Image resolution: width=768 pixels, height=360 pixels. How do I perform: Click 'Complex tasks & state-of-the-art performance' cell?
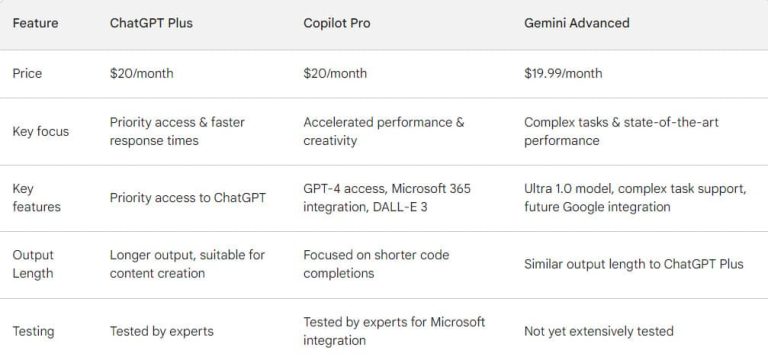point(621,131)
